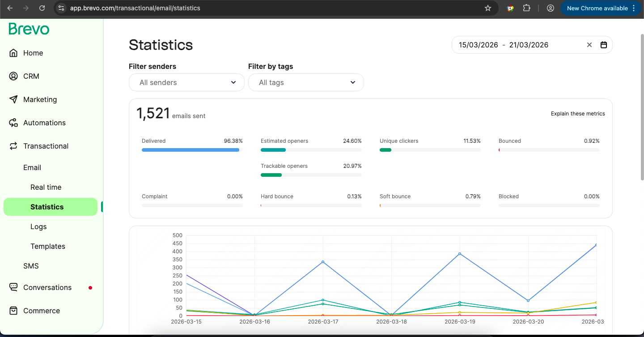The width and height of the screenshot is (644, 337).
Task: Go to the Templates section
Action: tap(47, 246)
